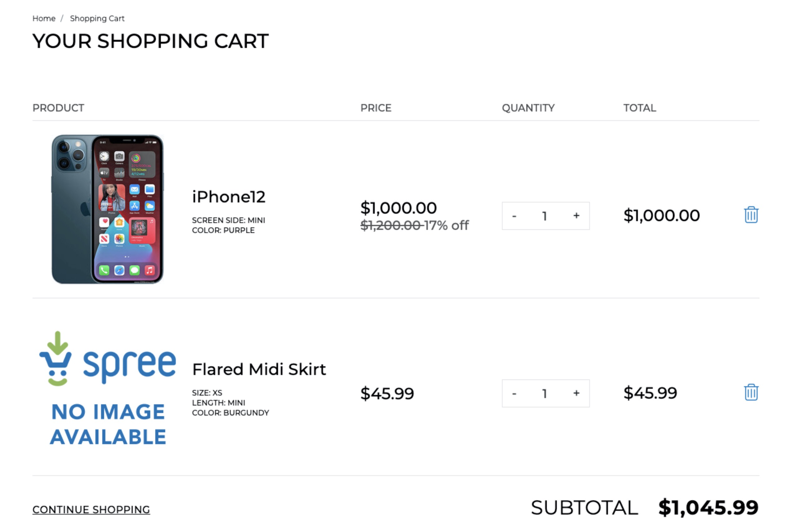Click the Spree no-image placeholder thumbnail
Viewport: 805px width, 532px height.
(107, 388)
